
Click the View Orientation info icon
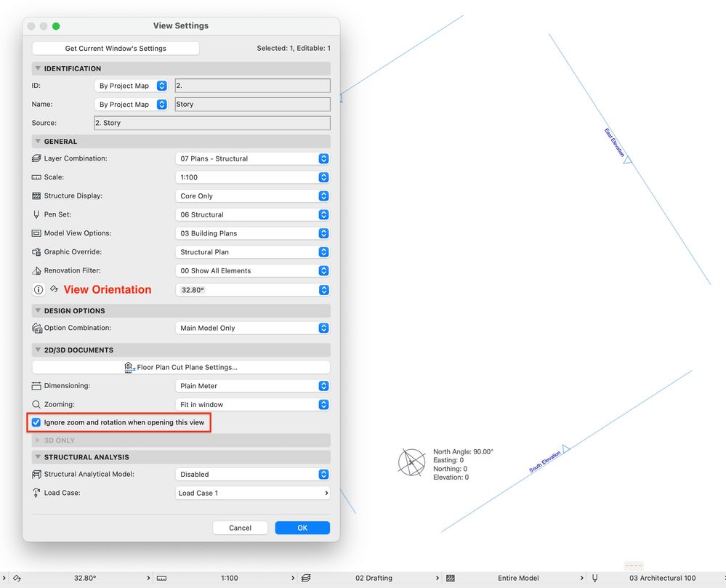point(39,290)
